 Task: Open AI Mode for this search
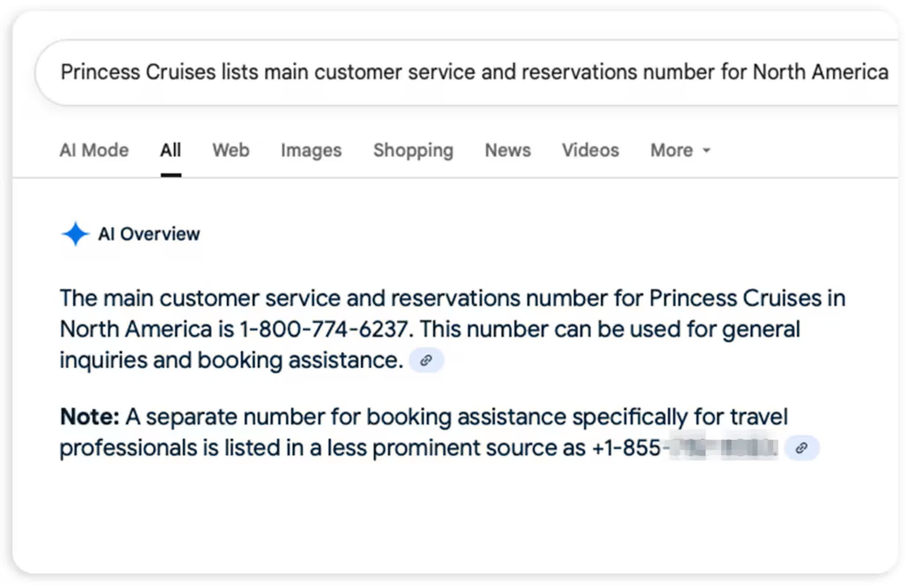point(94,150)
